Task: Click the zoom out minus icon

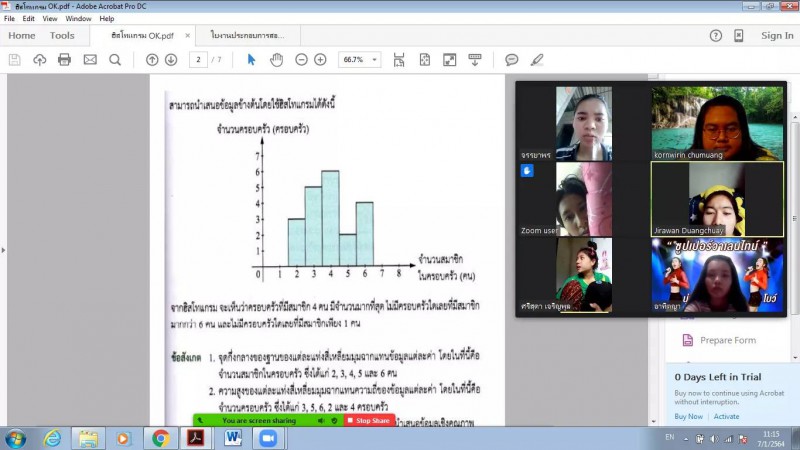Action: tap(302, 60)
